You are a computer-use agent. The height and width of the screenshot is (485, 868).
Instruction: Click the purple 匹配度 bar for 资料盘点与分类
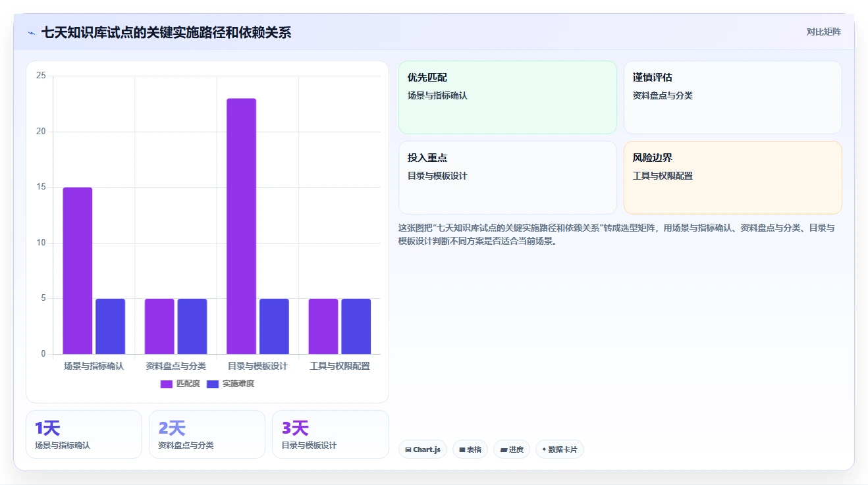click(159, 326)
